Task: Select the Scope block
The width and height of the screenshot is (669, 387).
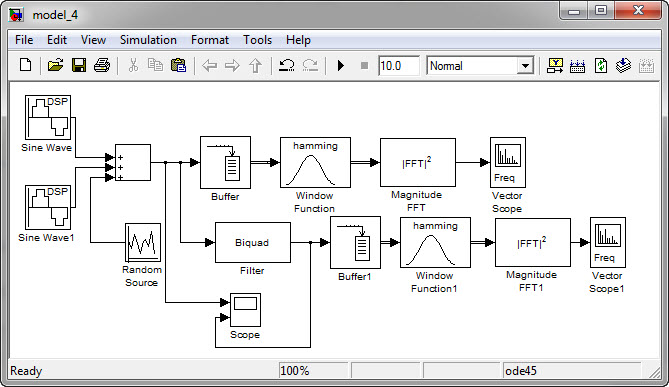Action: click(x=245, y=310)
